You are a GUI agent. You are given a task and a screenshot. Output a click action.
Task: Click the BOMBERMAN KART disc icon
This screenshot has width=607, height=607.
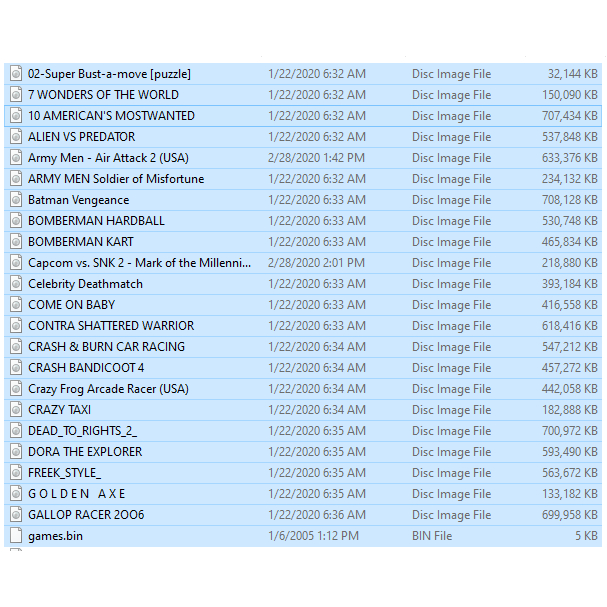click(x=16, y=242)
